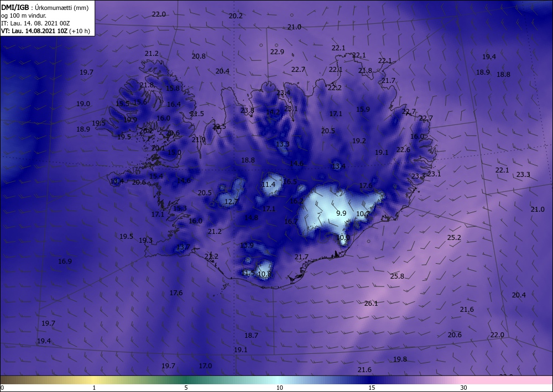
Task: Click the 19.0 value west of the Westfjords
Action: 84,104
